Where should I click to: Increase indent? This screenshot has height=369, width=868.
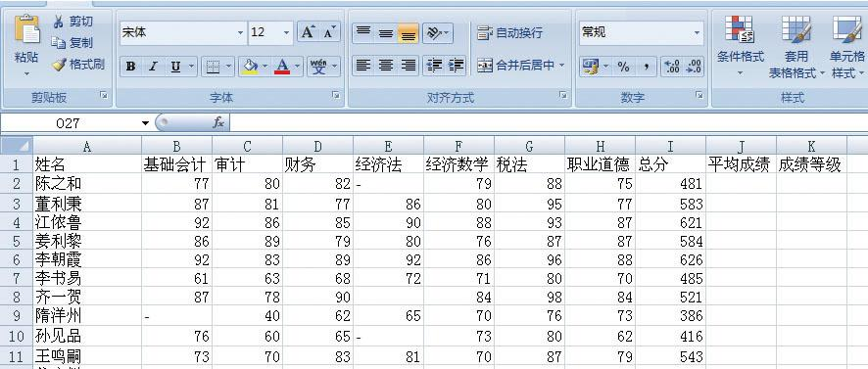[x=457, y=66]
